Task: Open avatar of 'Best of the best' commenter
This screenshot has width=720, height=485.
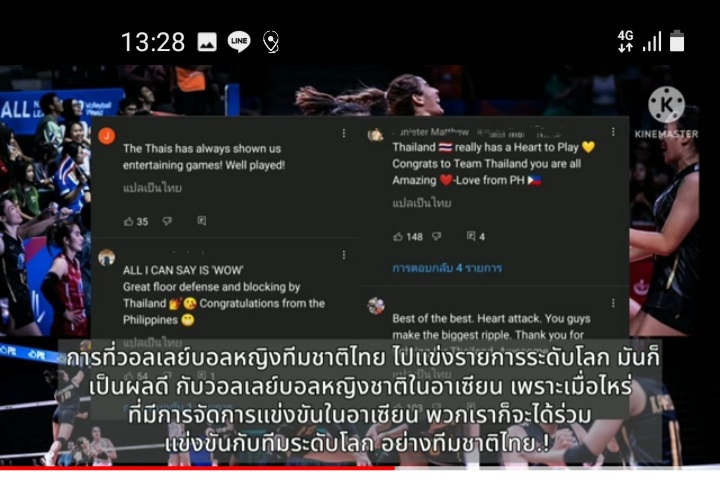Action: [x=376, y=306]
